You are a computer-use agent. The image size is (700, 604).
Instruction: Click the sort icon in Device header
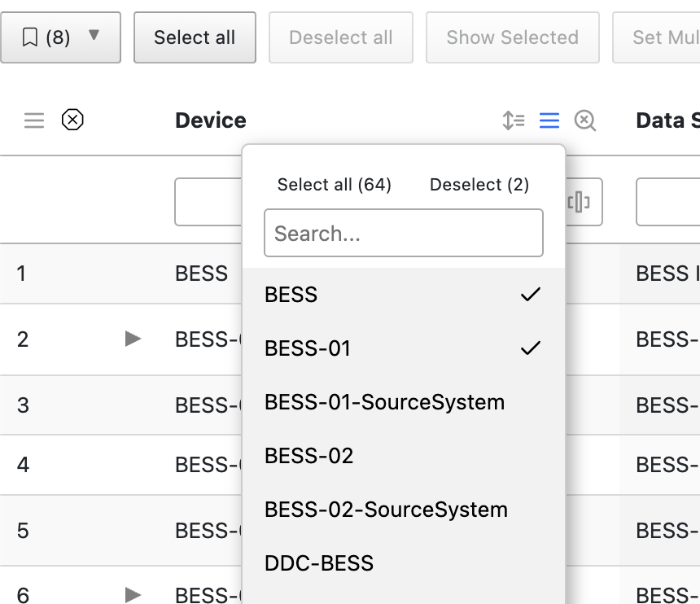coord(514,121)
